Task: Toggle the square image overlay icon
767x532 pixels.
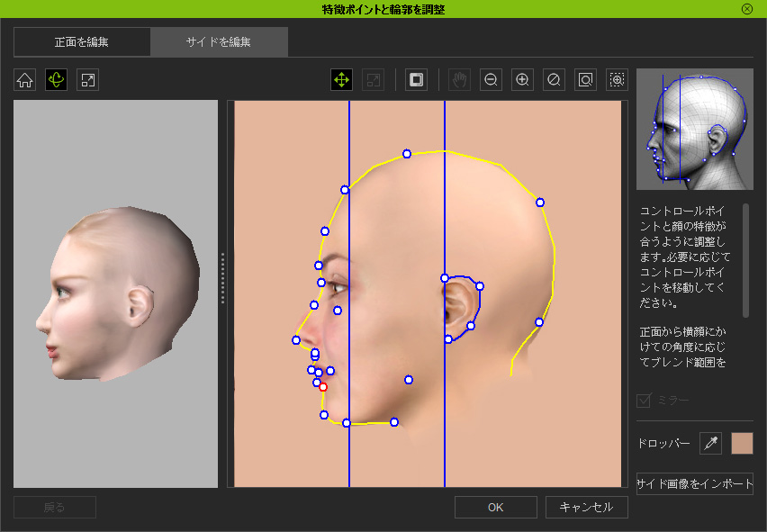Action: (416, 80)
